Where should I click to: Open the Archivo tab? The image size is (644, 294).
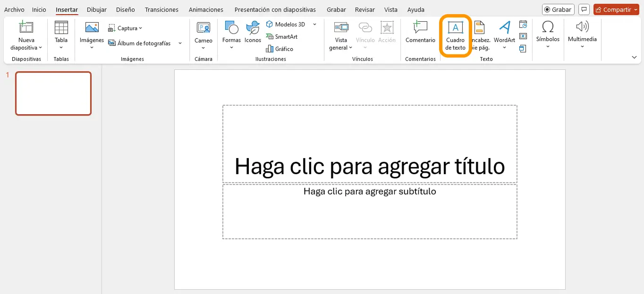click(x=14, y=9)
